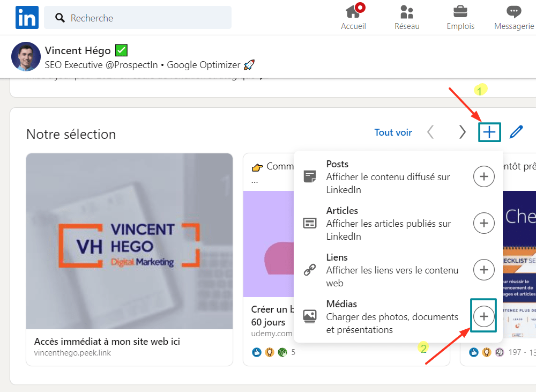
Task: Open the circled plus next to Liens
Action: point(483,270)
